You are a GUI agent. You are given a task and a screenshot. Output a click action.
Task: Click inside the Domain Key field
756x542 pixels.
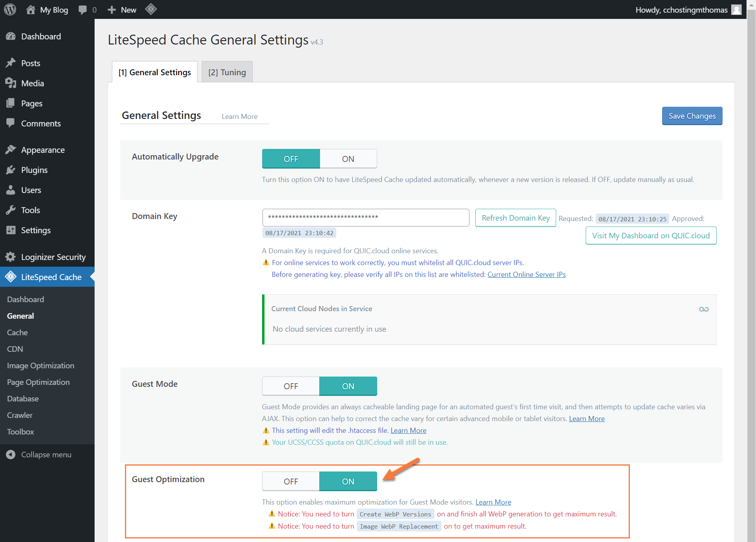click(365, 217)
